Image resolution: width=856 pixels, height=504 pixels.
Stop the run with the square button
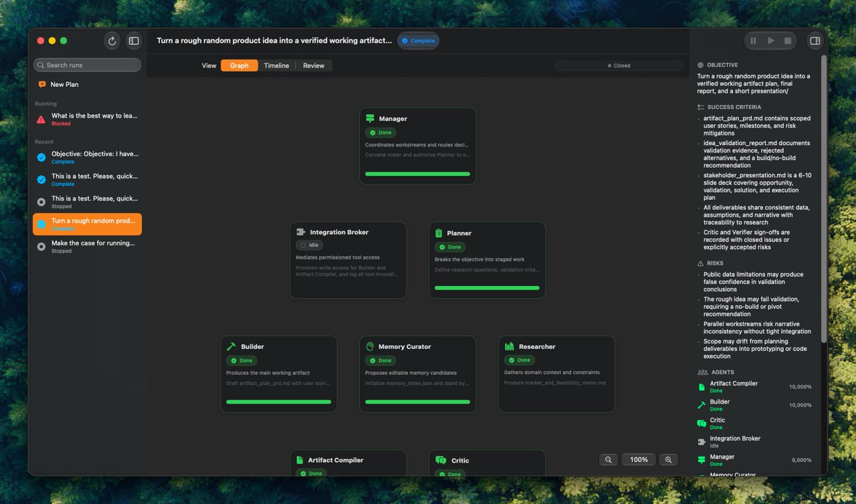point(788,41)
